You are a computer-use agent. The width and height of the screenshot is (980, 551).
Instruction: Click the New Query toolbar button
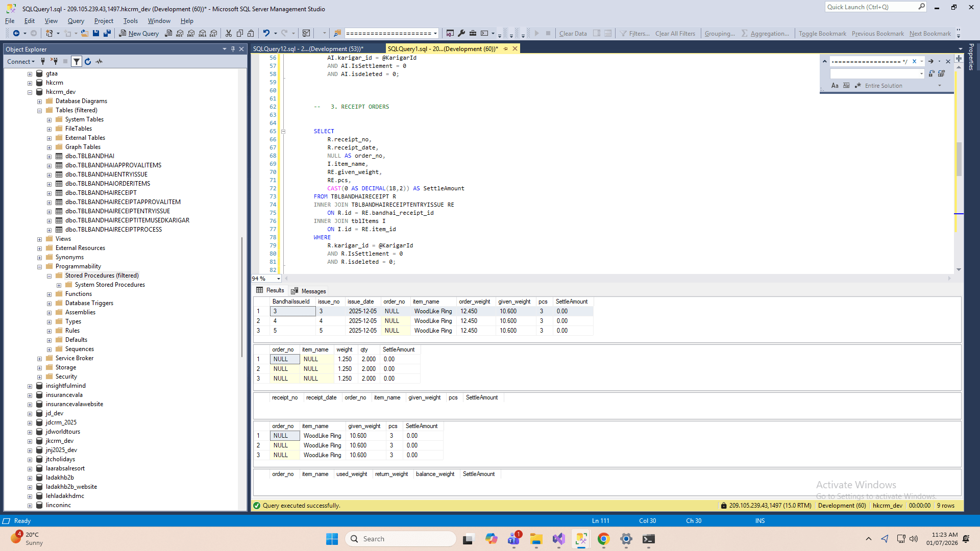coord(139,34)
